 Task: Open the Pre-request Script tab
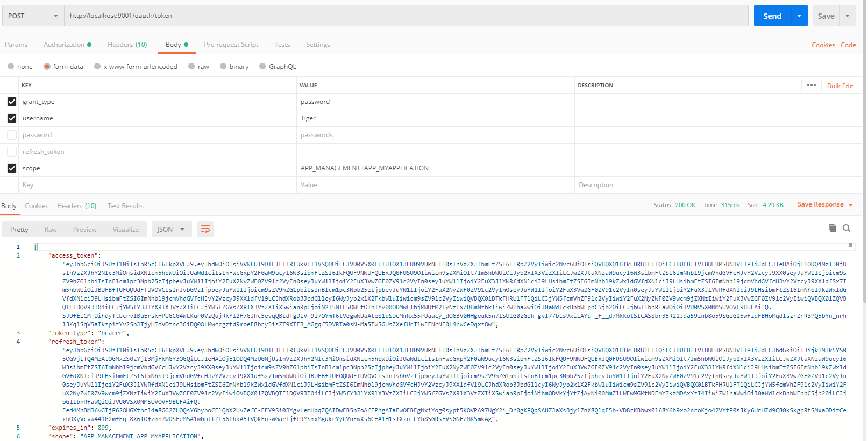click(231, 45)
